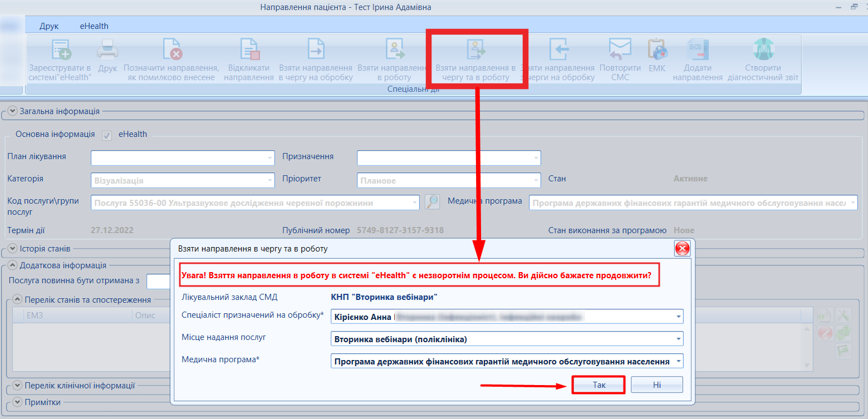This screenshot has height=419, width=868.
Task: Click the 'Послуга повинна бути отримана з' field
Action: [x=159, y=282]
